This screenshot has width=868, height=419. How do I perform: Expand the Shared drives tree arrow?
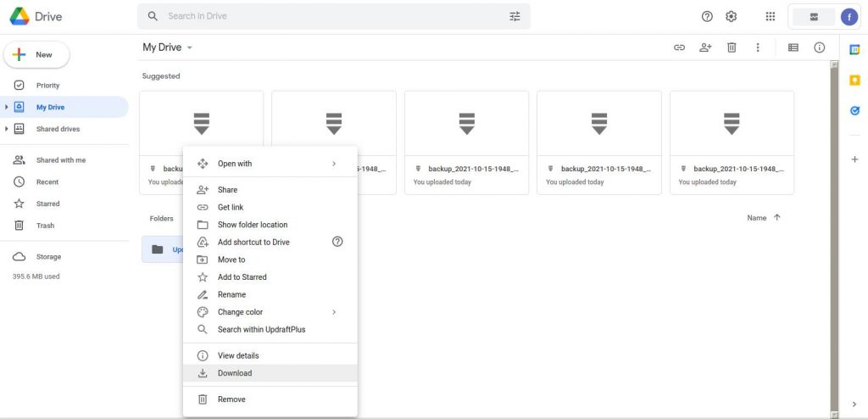(7, 129)
